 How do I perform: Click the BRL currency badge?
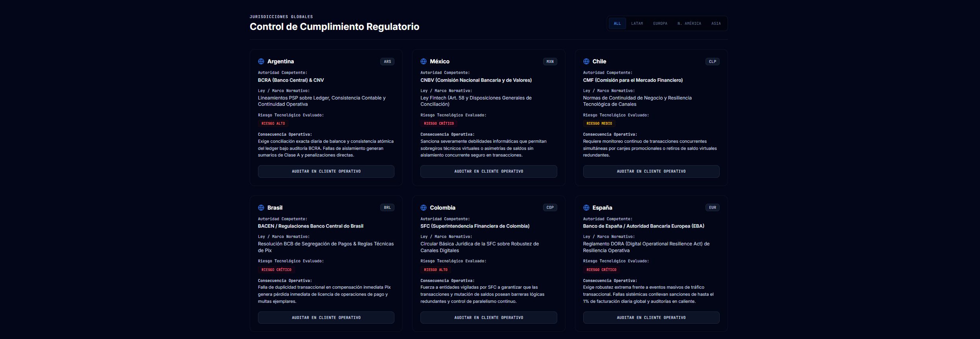[x=387, y=208]
